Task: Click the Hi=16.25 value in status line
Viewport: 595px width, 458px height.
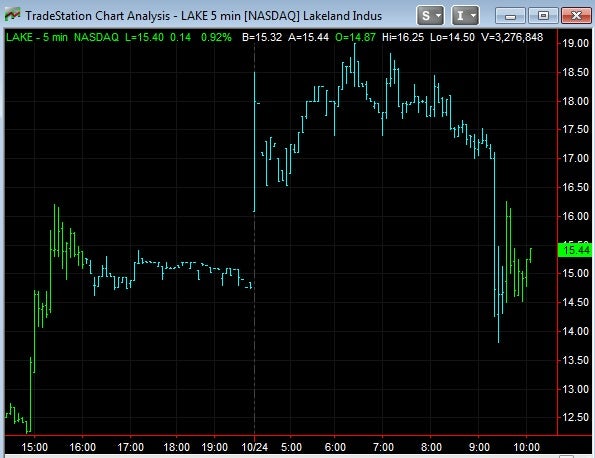Action: click(x=403, y=37)
